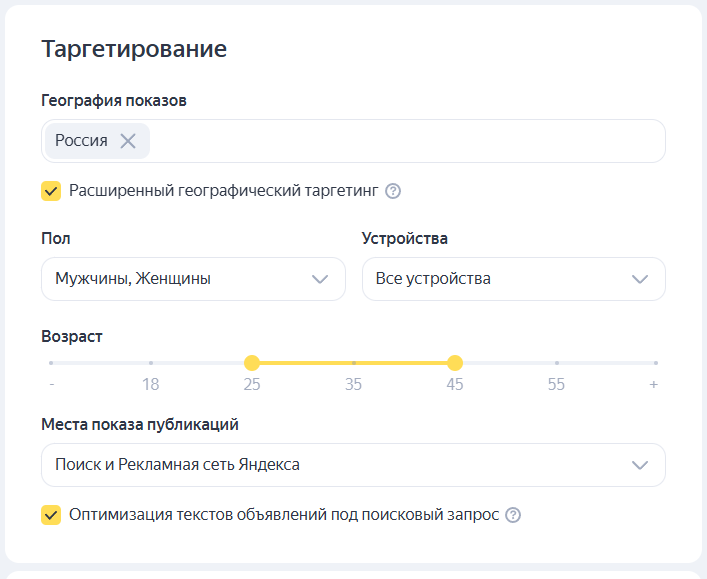Screen dimensions: 707x579
Task: Remove the Россия region tag
Action: tap(128, 141)
